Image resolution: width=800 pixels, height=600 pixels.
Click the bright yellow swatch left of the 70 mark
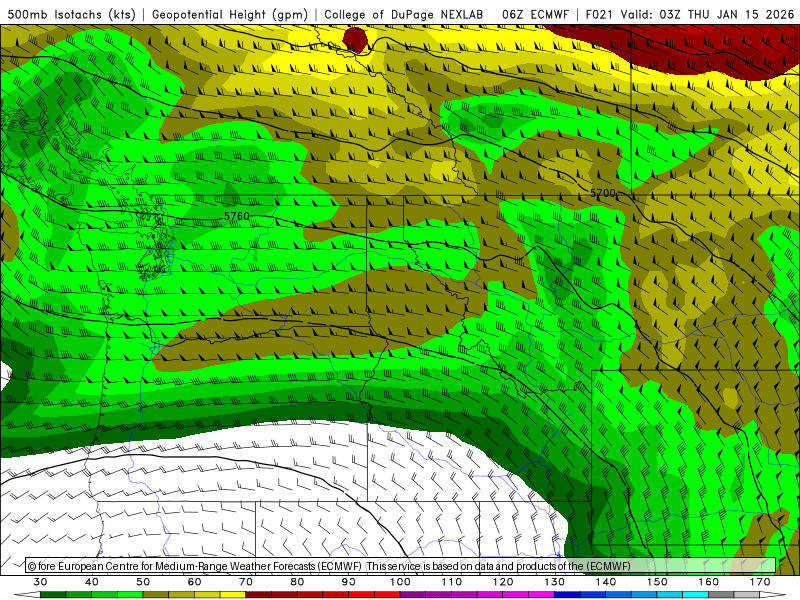point(233,595)
